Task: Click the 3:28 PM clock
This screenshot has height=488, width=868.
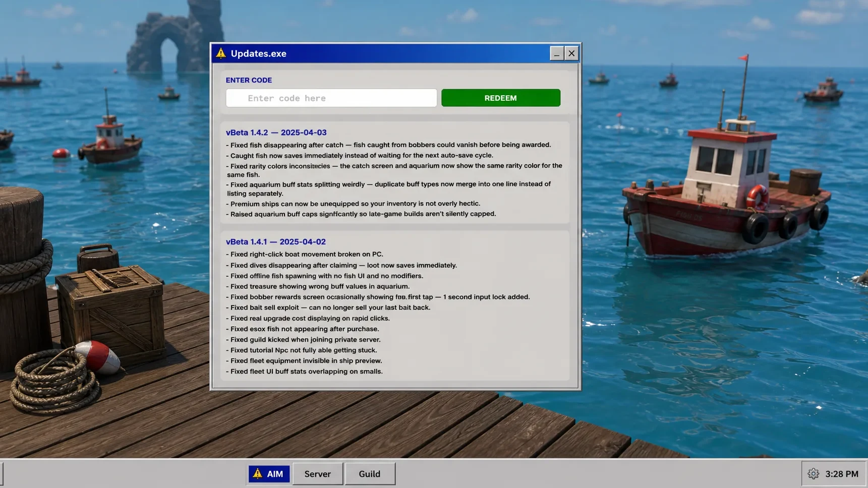Action: tap(842, 474)
